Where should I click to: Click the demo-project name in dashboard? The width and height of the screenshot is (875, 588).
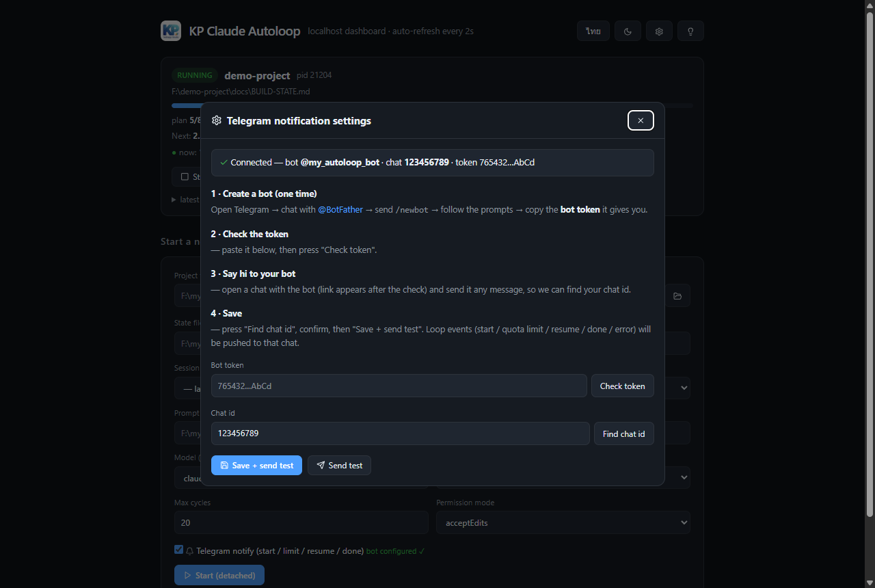(257, 75)
